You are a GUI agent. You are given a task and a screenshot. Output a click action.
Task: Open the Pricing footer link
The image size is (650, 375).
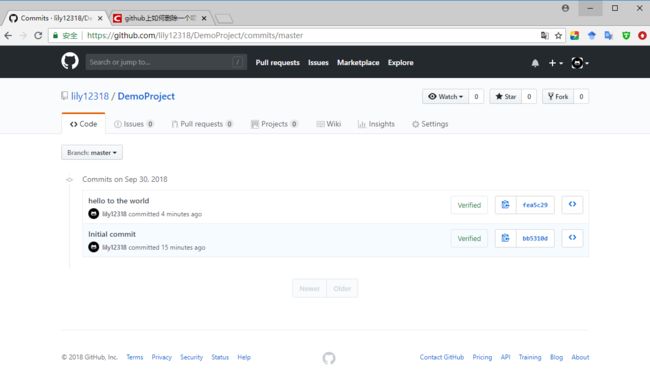point(482,357)
